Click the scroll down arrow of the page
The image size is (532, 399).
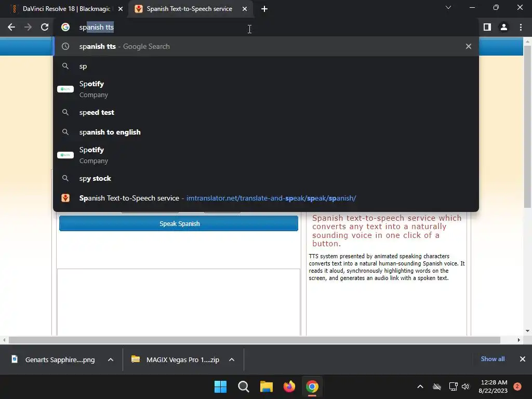tap(527, 331)
